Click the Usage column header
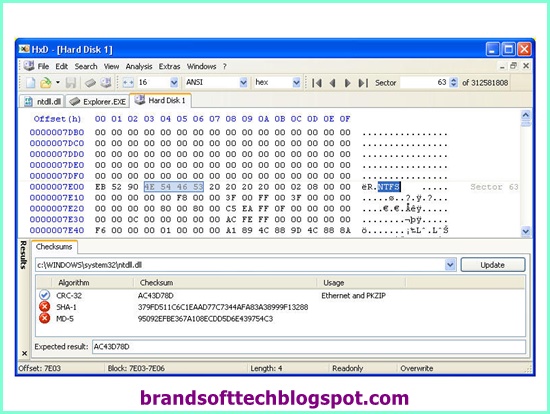 (361, 283)
